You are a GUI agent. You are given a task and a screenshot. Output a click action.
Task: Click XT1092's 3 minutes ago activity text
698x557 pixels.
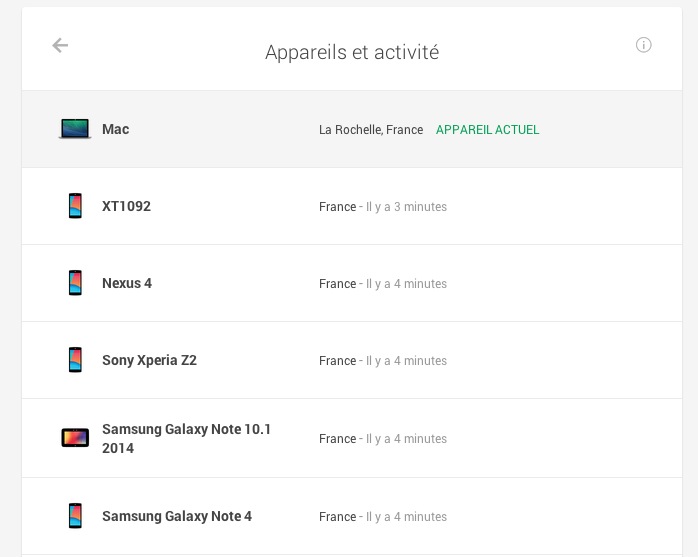[x=406, y=207]
